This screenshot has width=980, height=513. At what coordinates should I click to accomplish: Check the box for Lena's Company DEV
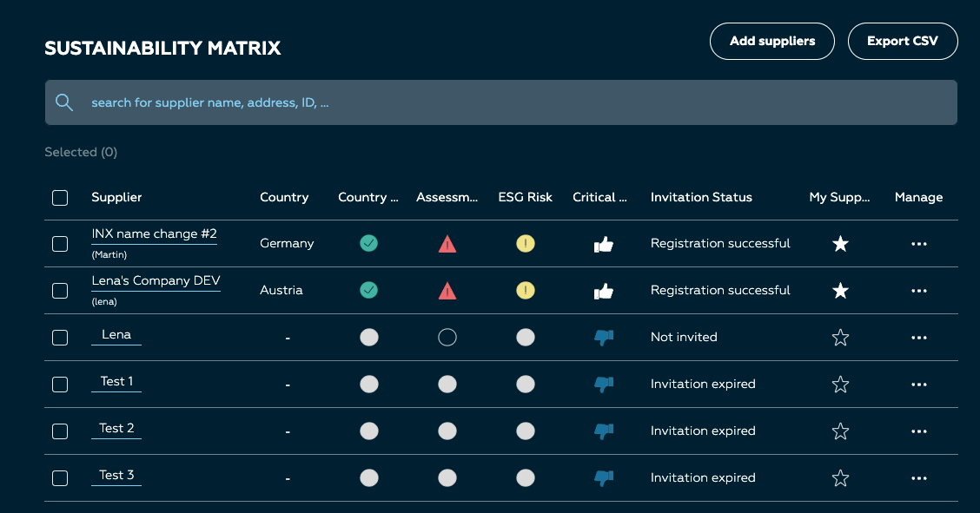click(x=60, y=291)
